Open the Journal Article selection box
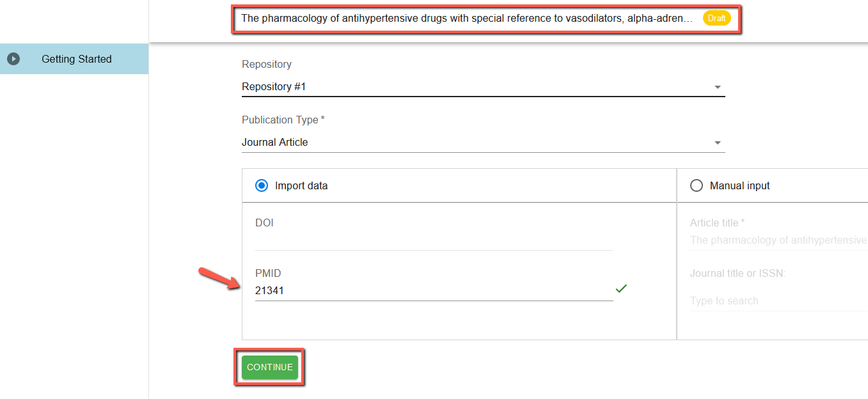The image size is (868, 399). tap(473, 143)
